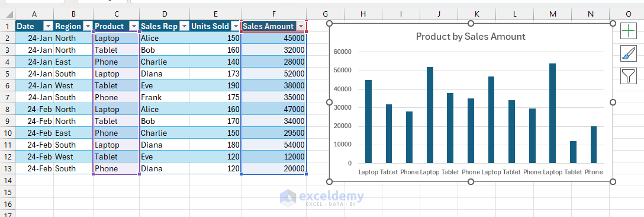644x217 pixels.
Task: Open Chart Elements plus button
Action: coord(629,31)
